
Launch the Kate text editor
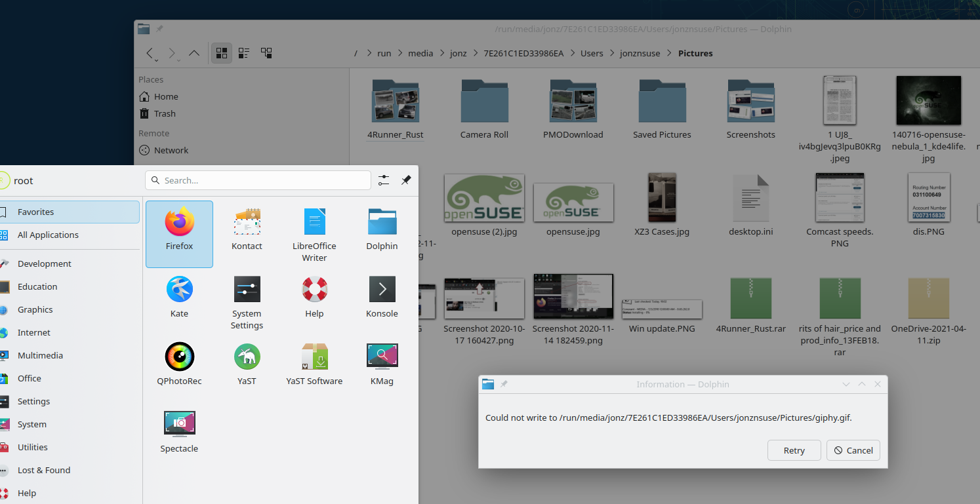[179, 297]
